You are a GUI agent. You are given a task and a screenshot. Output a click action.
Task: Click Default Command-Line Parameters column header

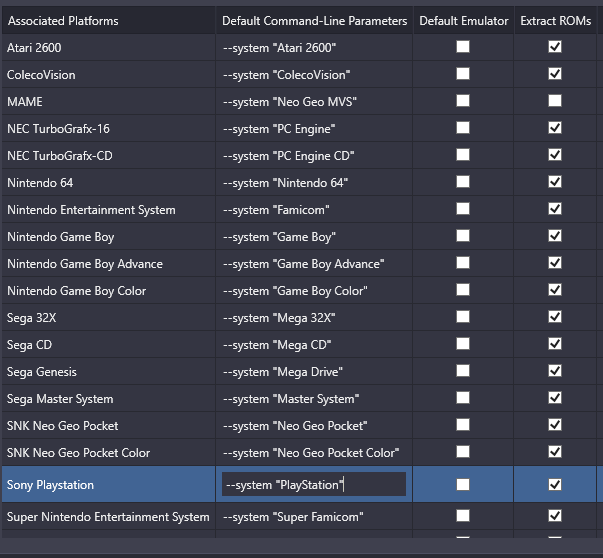click(x=314, y=20)
